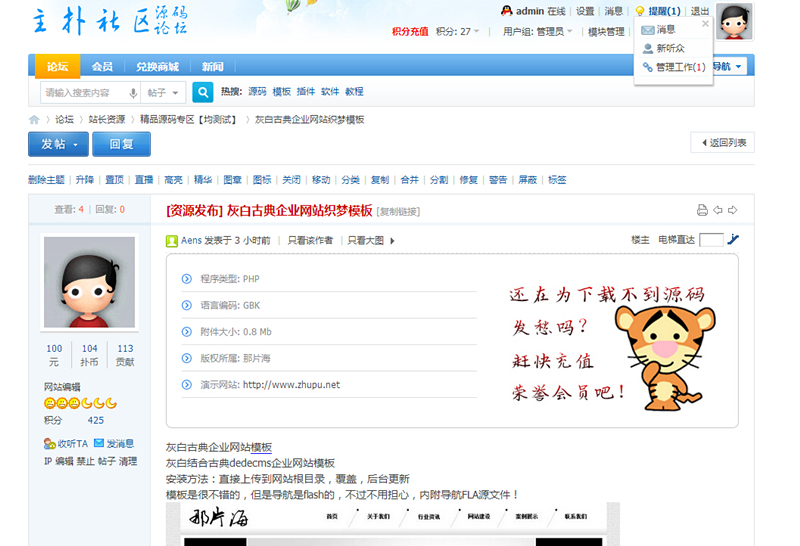Click the search content input field

coord(84,93)
